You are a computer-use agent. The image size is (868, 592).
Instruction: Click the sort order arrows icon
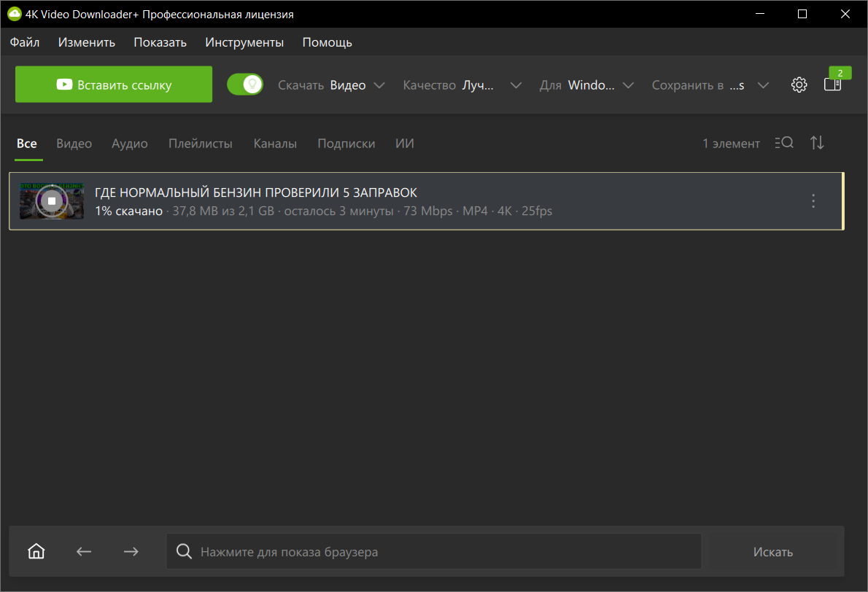coord(817,143)
